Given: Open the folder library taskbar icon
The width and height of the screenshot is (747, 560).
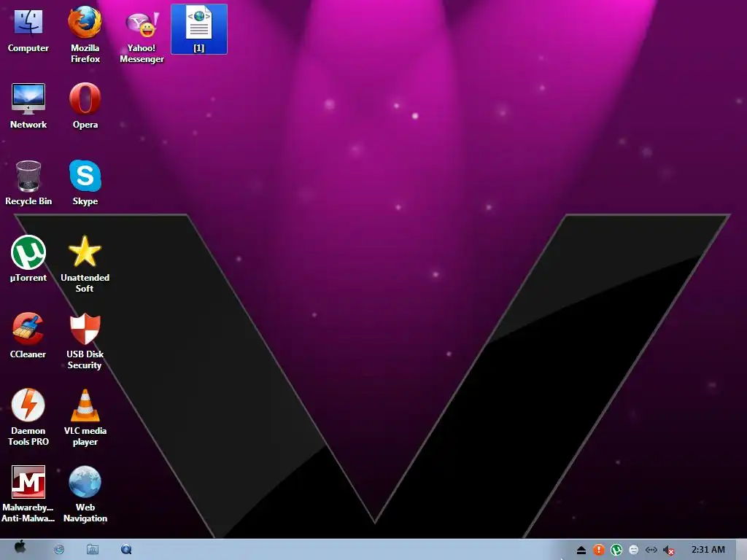Looking at the screenshot, I should click(x=93, y=550).
